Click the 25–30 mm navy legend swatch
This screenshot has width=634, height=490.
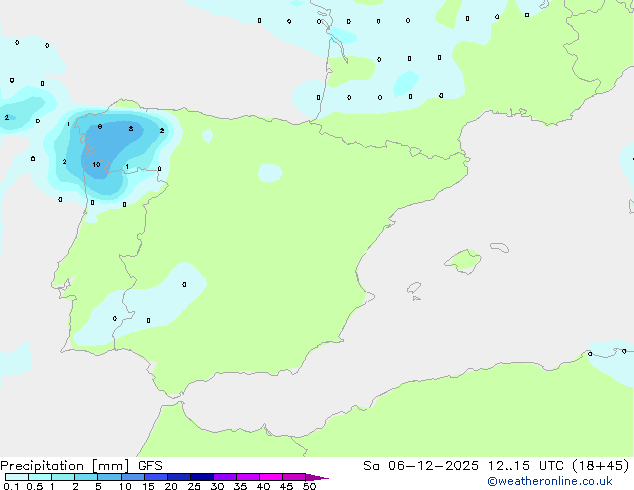202,477
